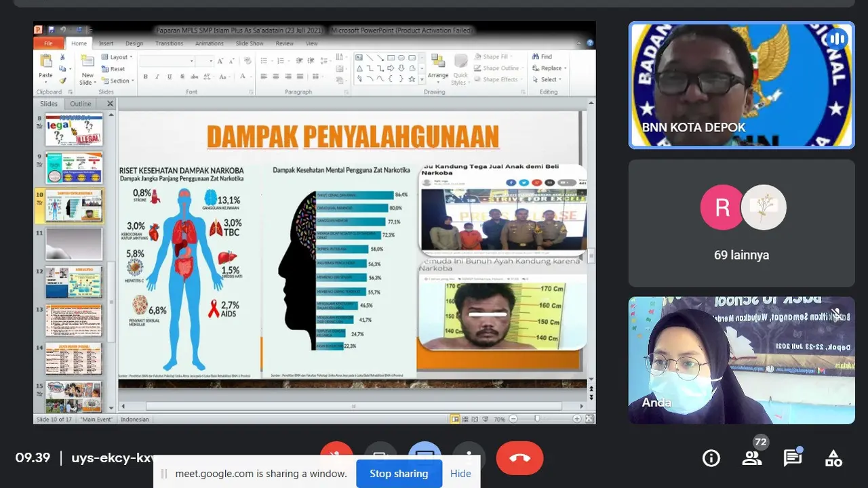Toggle Justify paragraph alignment
868x488 pixels.
point(300,77)
